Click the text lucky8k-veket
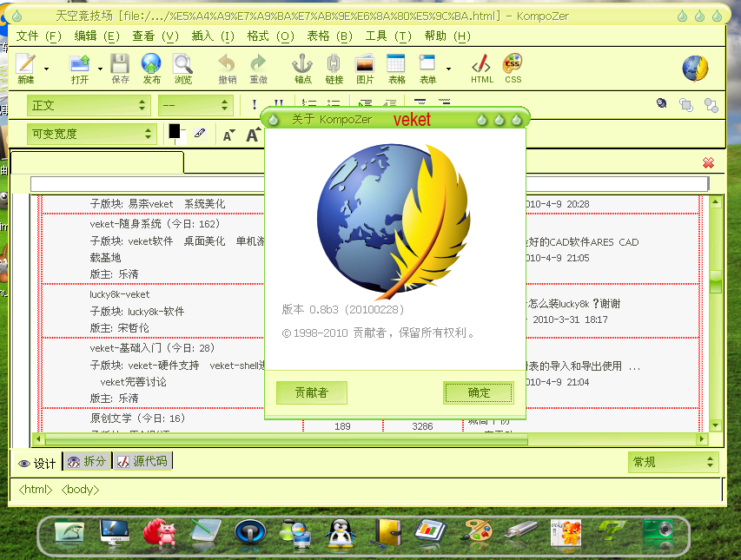The image size is (741, 560). [120, 294]
